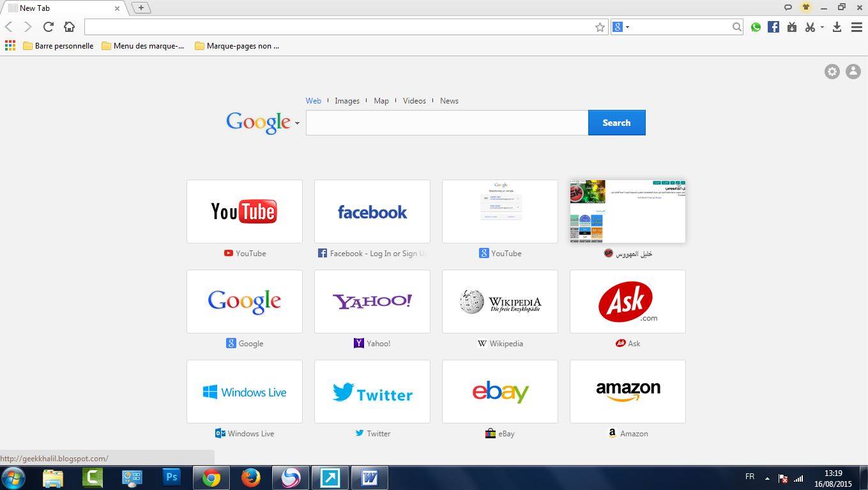Focus the main Google search field
Screen dimensions: 868x490
click(x=447, y=123)
